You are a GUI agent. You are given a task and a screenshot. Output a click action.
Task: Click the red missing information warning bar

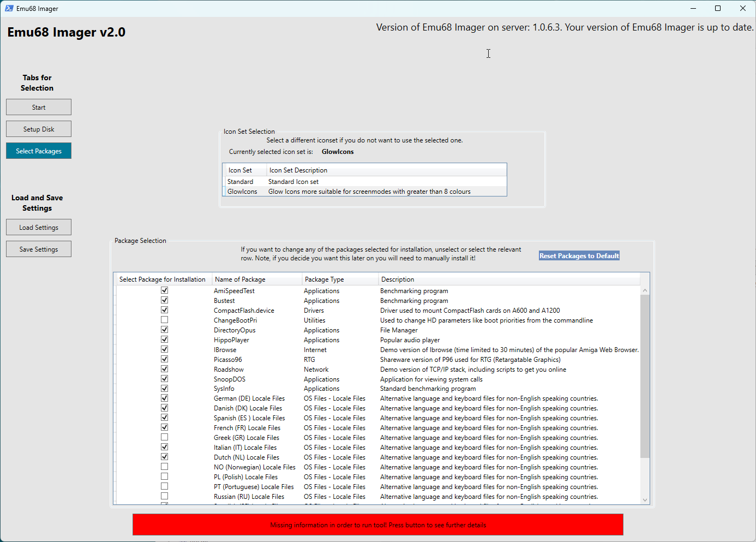[377, 525]
